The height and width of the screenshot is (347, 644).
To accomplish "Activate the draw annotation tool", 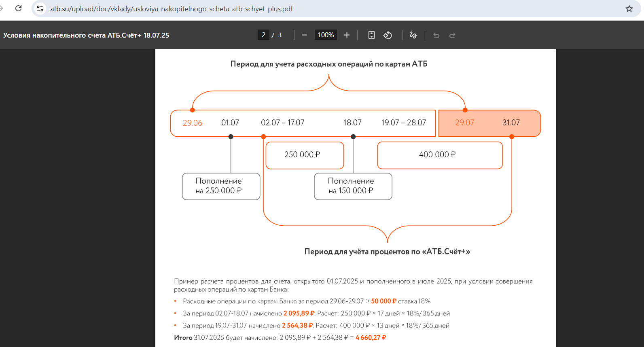I will point(413,35).
